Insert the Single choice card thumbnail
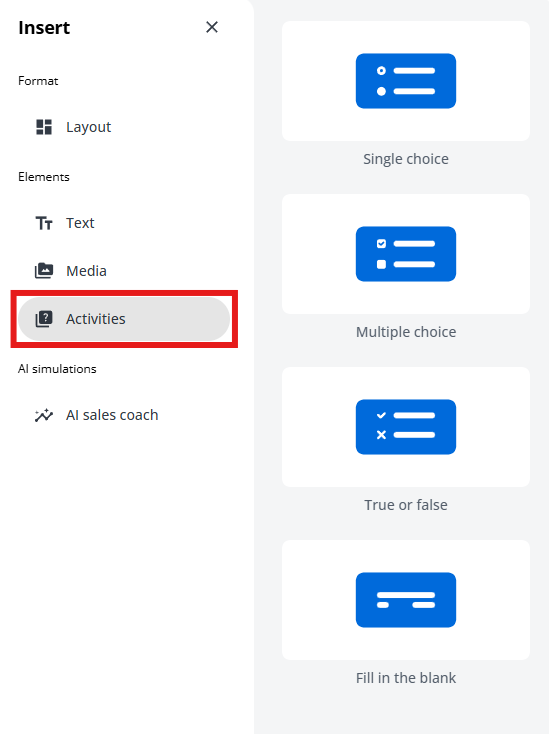 point(406,81)
